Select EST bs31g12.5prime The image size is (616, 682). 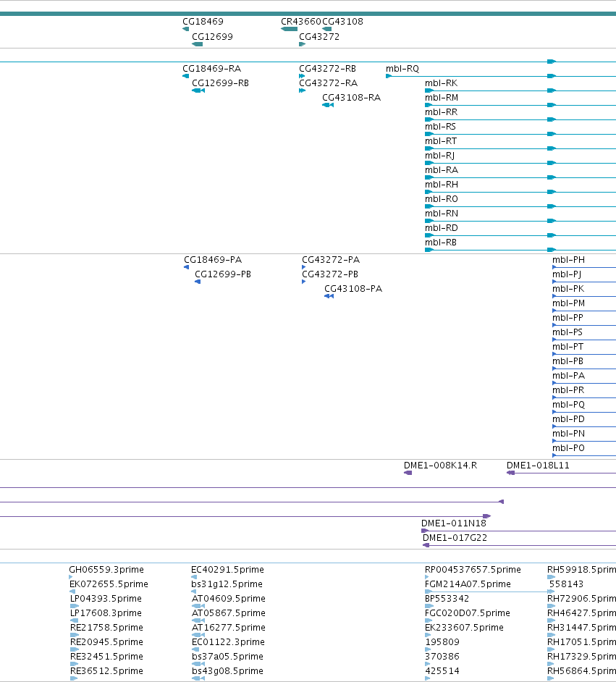pos(227,584)
